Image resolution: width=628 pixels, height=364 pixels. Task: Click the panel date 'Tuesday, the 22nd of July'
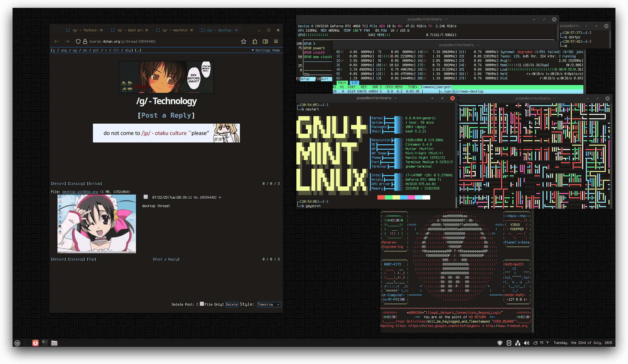583,343
